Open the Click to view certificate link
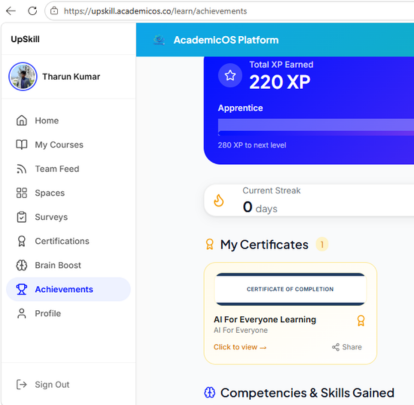This screenshot has width=414, height=405. 240,347
